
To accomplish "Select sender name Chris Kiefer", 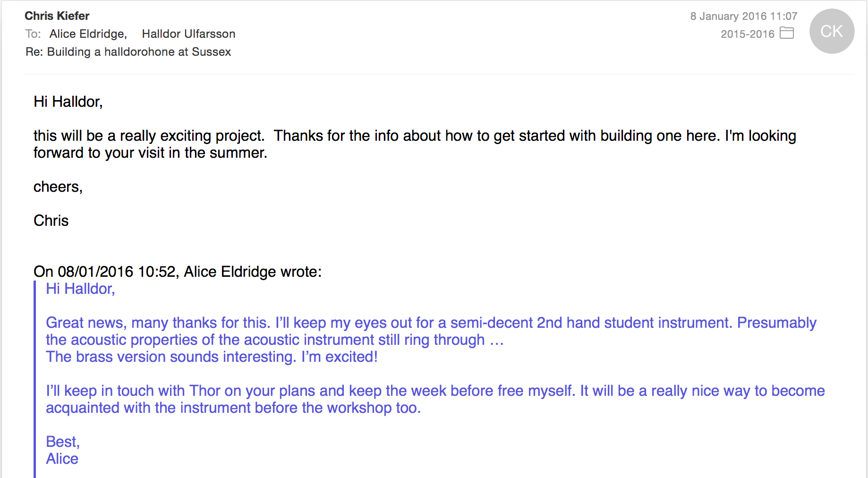I will (x=57, y=16).
